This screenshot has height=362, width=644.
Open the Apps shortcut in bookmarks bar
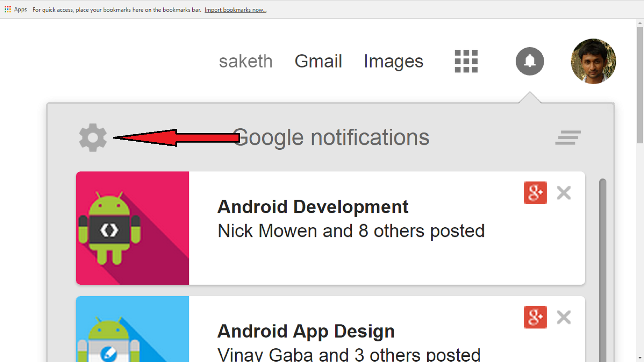point(15,9)
